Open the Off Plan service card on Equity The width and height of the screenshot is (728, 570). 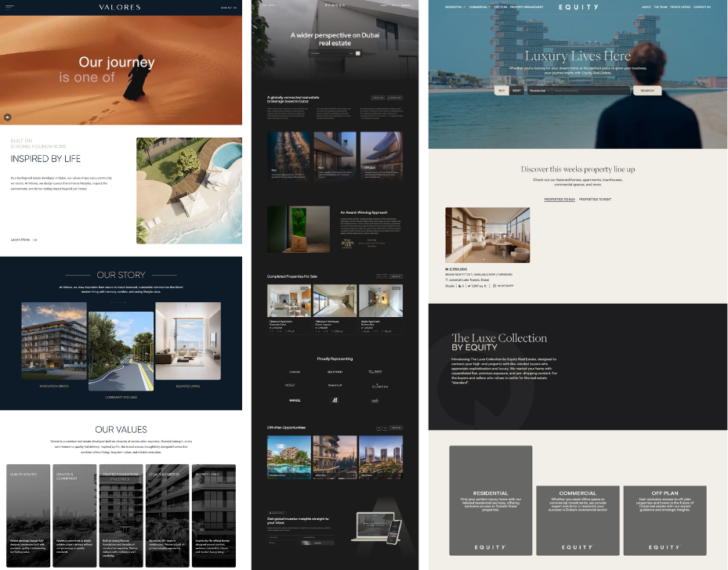[665, 521]
